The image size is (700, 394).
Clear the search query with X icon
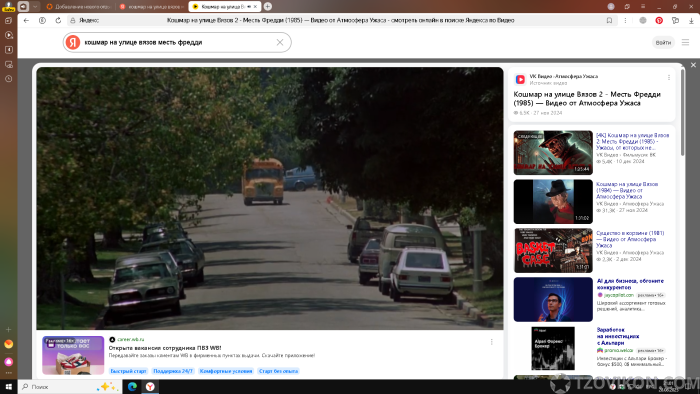[280, 42]
